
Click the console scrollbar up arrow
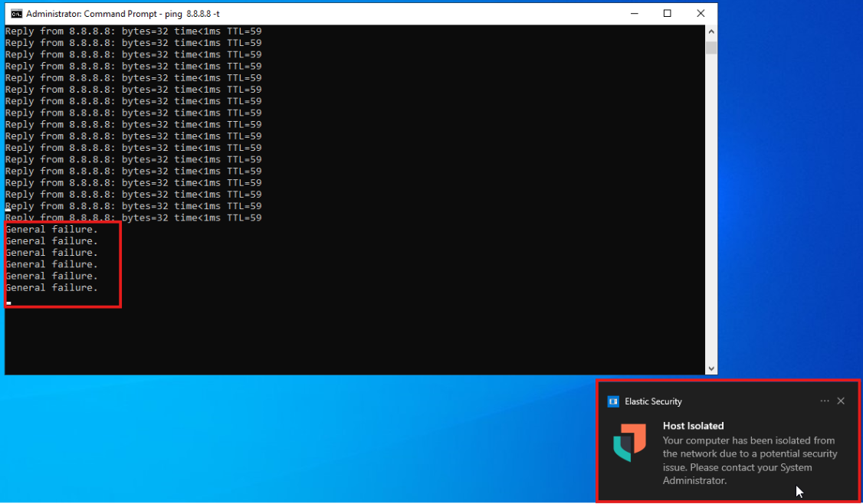point(711,32)
